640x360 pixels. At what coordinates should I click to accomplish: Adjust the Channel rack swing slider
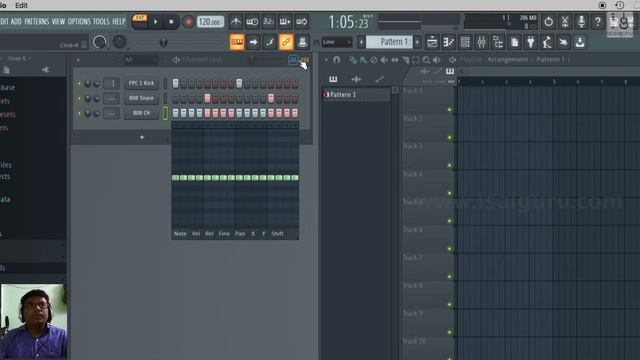[x=252, y=60]
